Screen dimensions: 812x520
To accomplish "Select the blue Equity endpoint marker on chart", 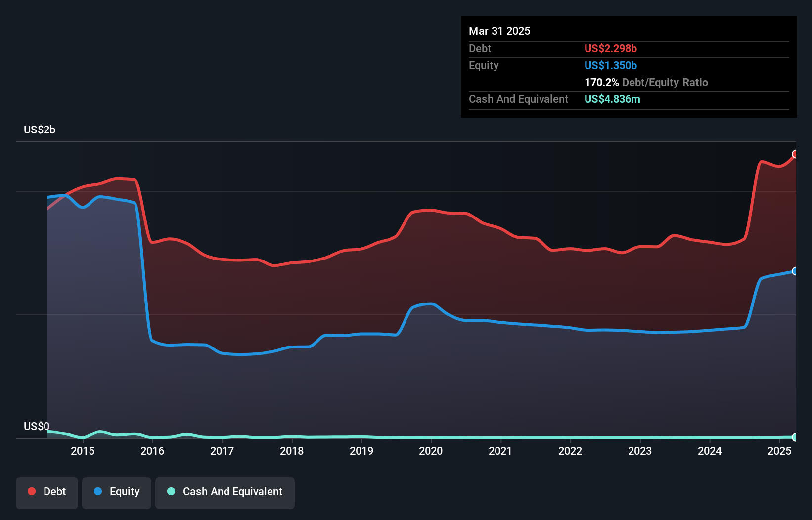I will pos(795,271).
